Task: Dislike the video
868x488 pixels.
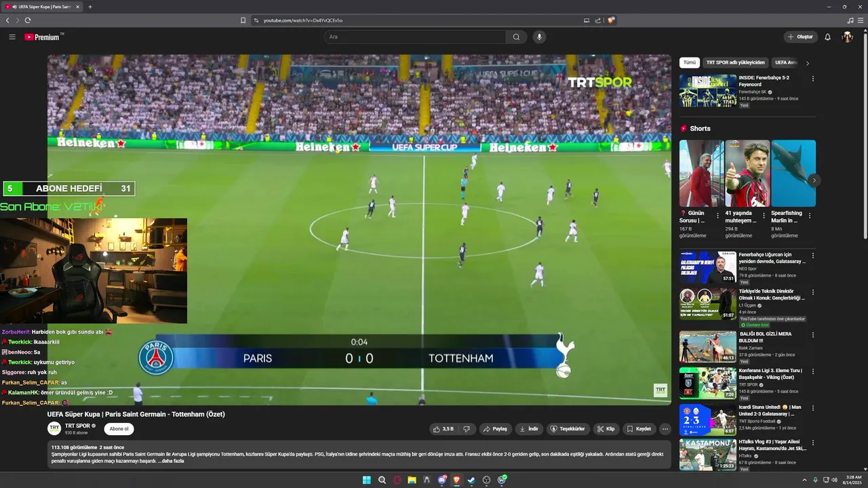Action: [x=466, y=429]
